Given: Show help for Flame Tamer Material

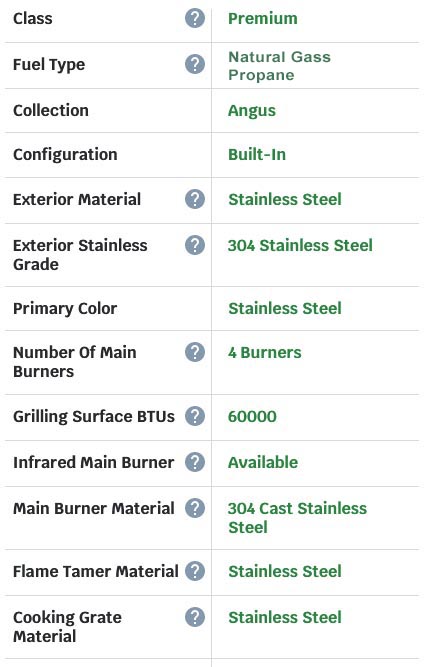Looking at the screenshot, I should pos(195,571).
